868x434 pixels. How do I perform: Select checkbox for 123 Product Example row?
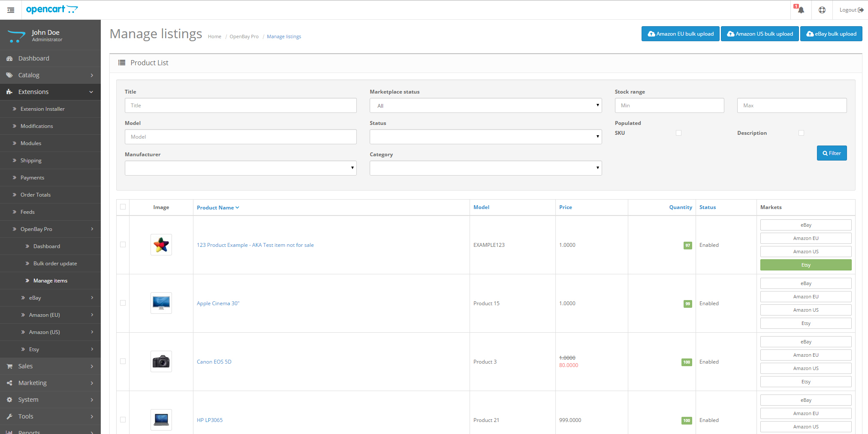coord(123,244)
